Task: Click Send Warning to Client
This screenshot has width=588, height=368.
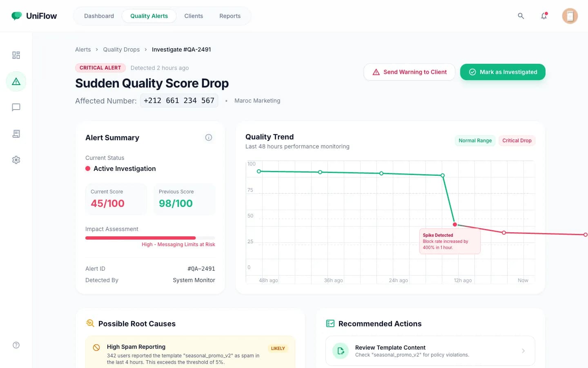Action: coord(409,72)
